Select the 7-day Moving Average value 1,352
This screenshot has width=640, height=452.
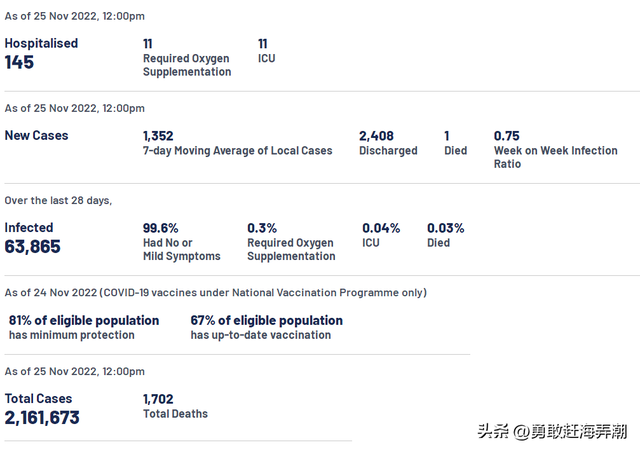tap(158, 136)
